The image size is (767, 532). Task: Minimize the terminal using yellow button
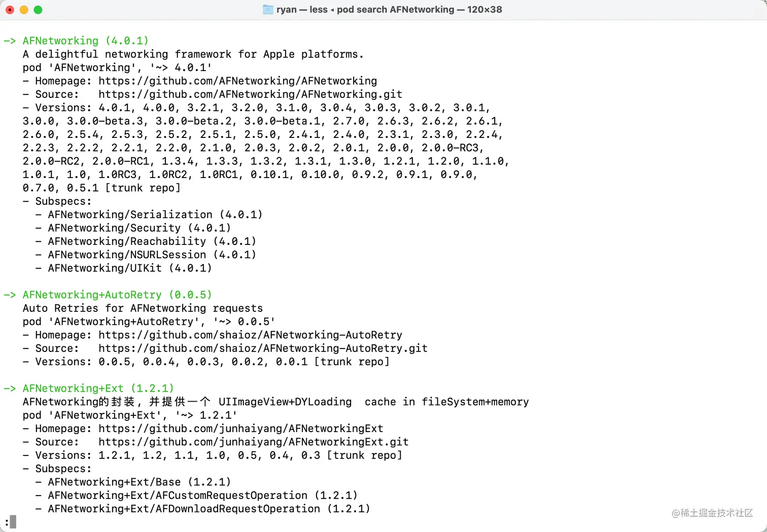pos(24,10)
